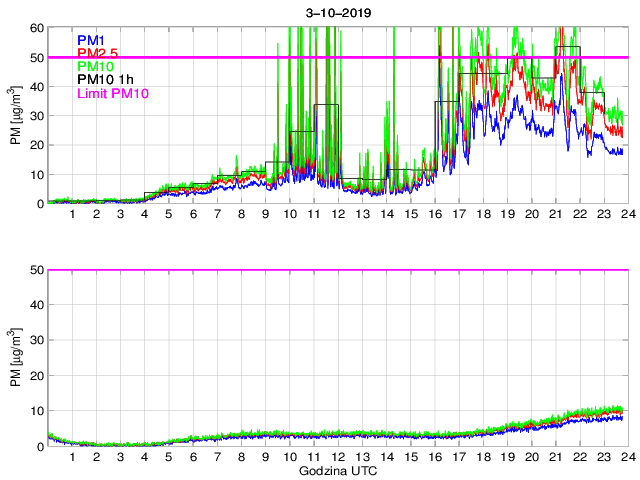
Task: Click the green PM10 legend label
Action: (95, 66)
